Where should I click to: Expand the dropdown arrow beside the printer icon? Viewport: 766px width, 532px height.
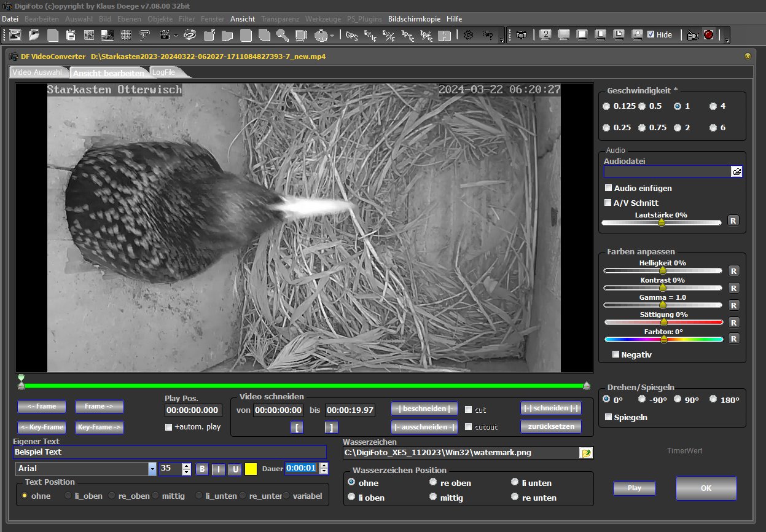click(332, 36)
